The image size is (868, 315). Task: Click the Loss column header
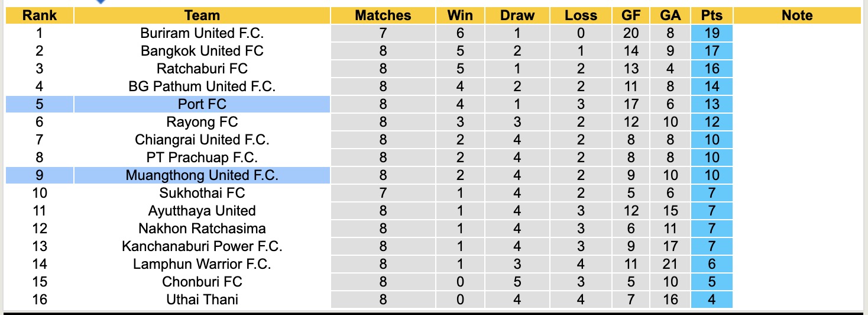580,15
